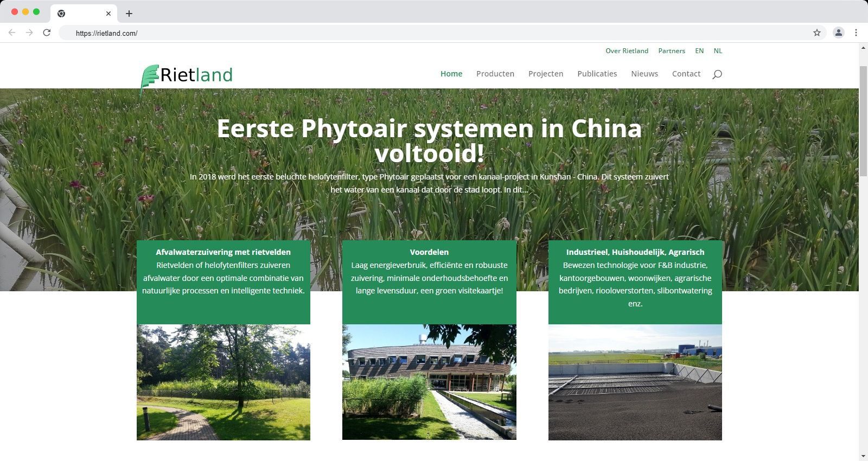The width and height of the screenshot is (868, 461).
Task: Open the browser three-dot menu
Action: coord(856,33)
